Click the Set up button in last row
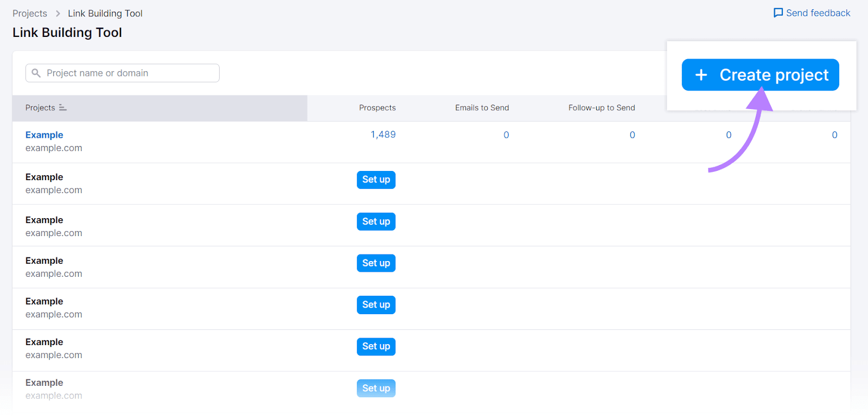 coord(376,389)
